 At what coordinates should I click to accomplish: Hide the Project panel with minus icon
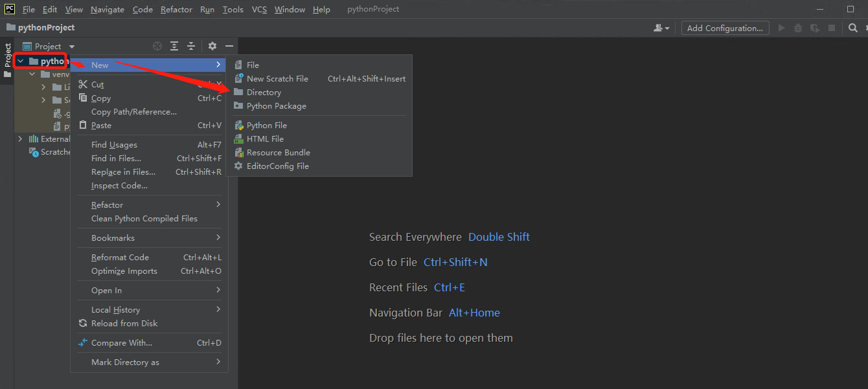coord(229,46)
